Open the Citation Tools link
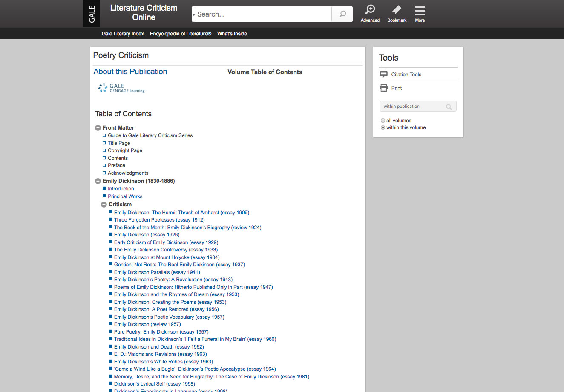Image resolution: width=564 pixels, height=392 pixels. (406, 75)
